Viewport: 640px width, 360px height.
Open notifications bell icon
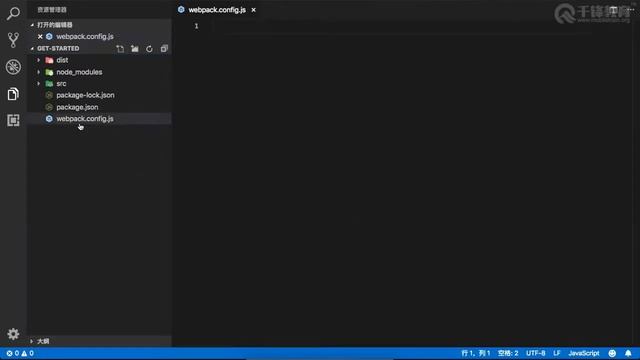(x=628, y=353)
